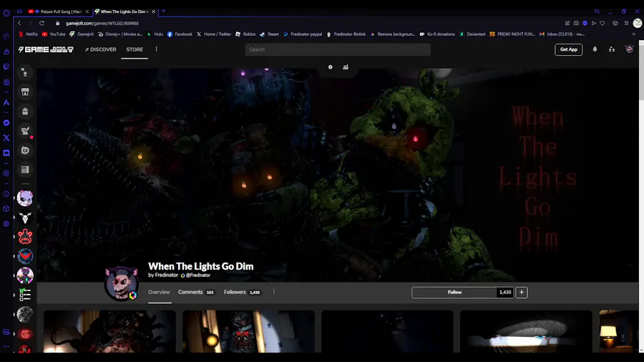This screenshot has height=362, width=644.
Task: Open the STORE nav item
Action: 135,49
